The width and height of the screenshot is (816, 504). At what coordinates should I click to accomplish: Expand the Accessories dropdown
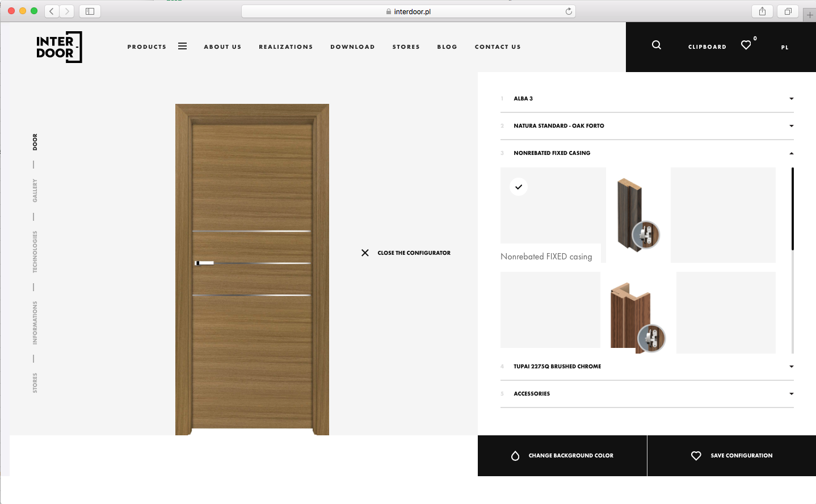tap(647, 394)
